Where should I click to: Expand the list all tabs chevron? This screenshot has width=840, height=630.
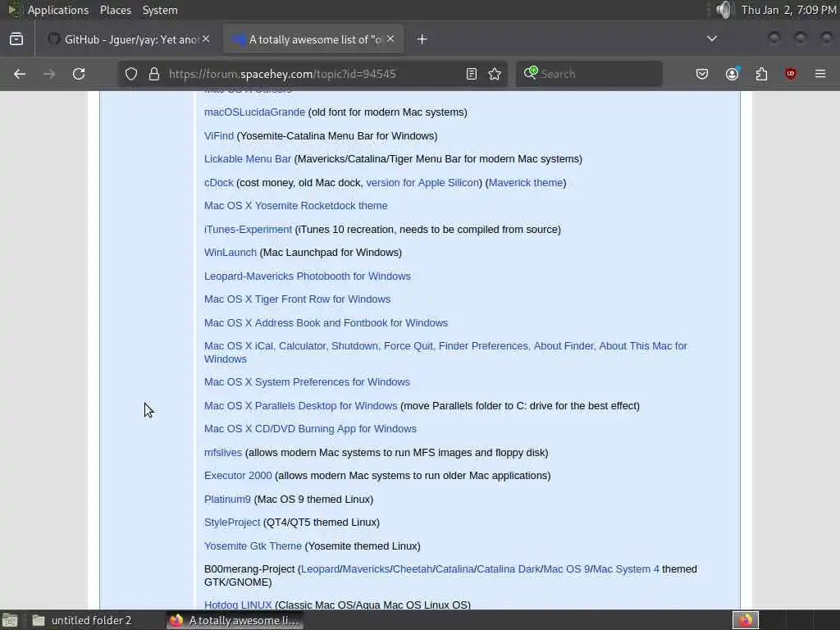tap(712, 39)
